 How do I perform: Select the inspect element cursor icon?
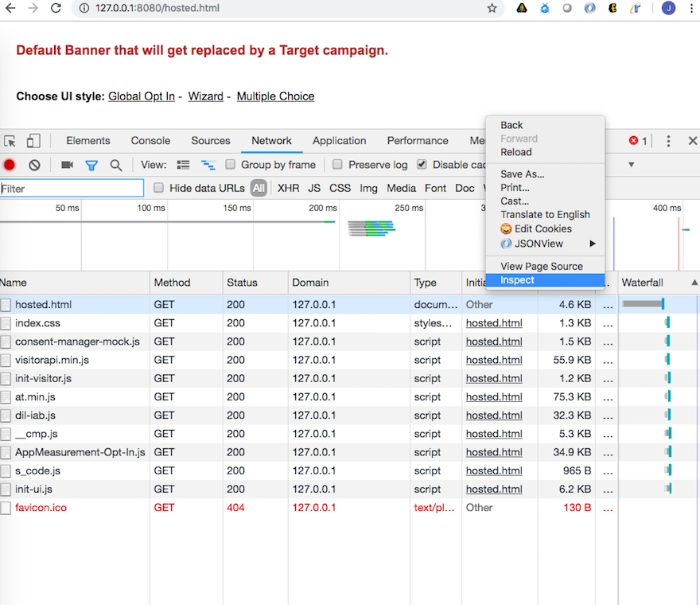[x=10, y=141]
